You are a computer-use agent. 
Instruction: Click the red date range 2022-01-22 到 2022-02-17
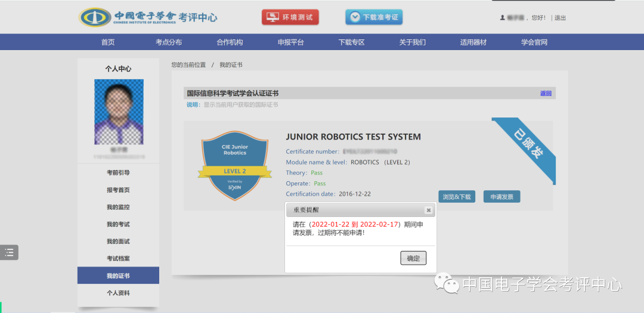pos(355,224)
